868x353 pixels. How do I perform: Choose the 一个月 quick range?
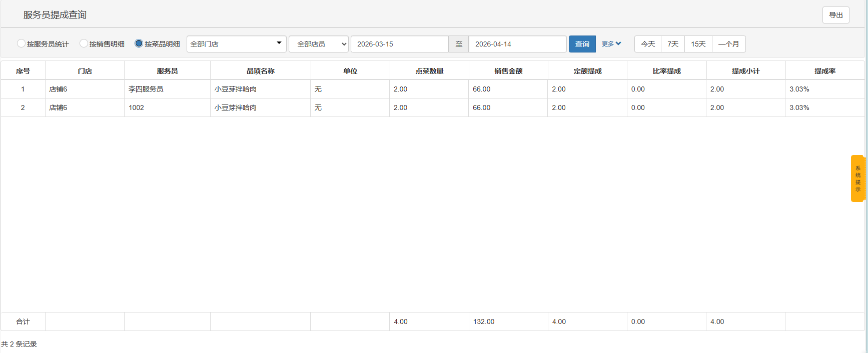729,44
